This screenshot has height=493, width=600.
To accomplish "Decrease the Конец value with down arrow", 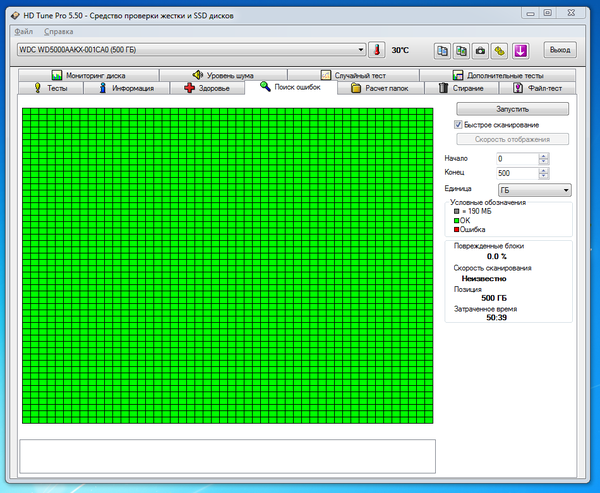I will (x=543, y=176).
